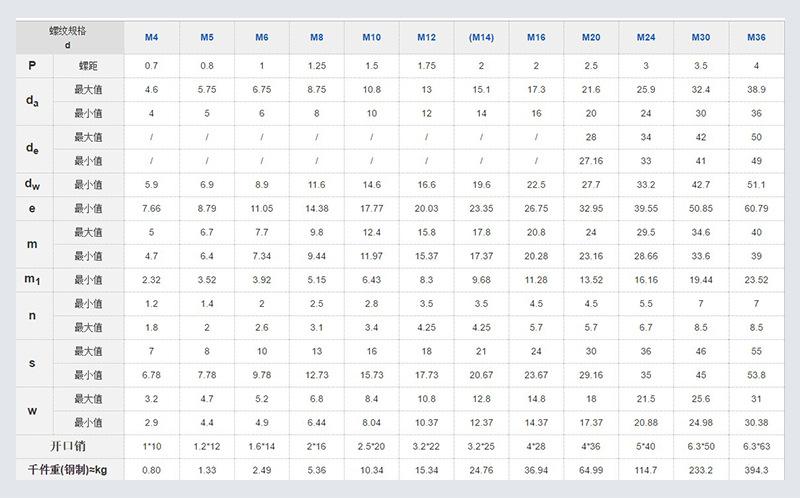Select the M24 thread size header
This screenshot has width=800, height=498.
[646, 37]
